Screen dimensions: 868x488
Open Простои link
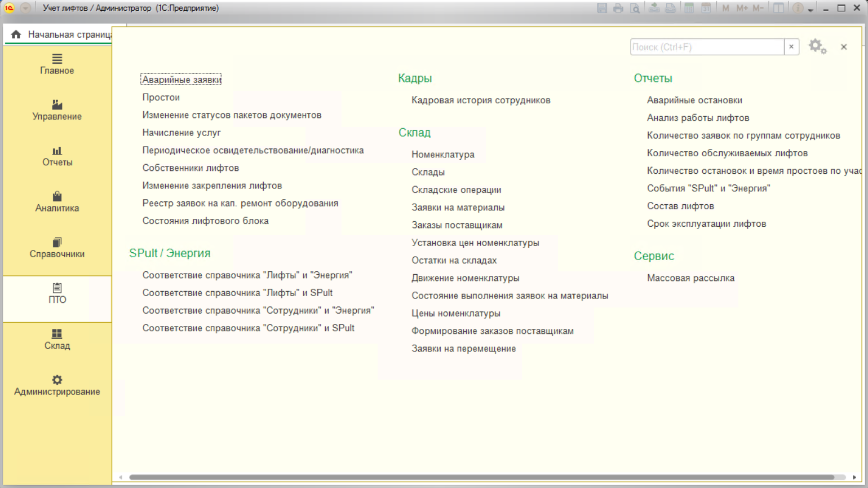(x=161, y=97)
